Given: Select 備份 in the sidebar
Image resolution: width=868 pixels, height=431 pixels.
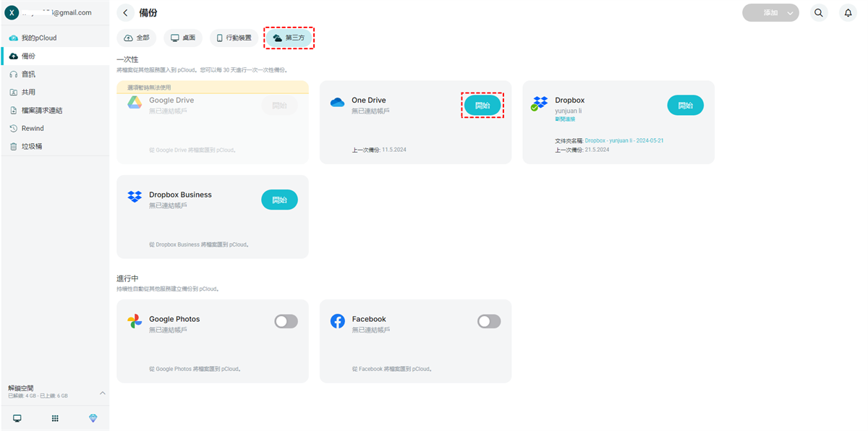Looking at the screenshot, I should pyautogui.click(x=55, y=56).
